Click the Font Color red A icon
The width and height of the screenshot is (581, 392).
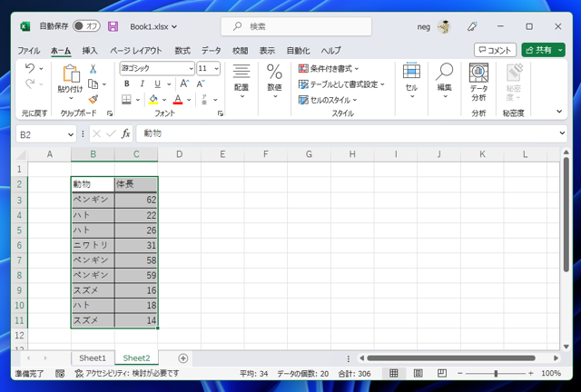[178, 100]
